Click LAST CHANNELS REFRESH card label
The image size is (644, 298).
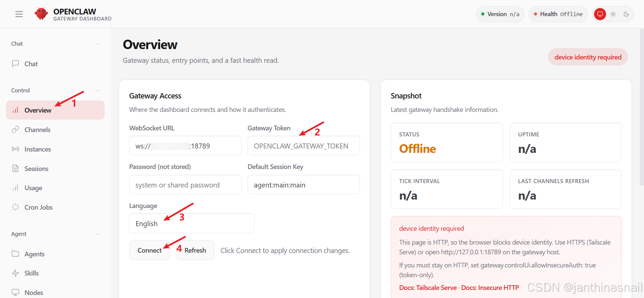pos(553,181)
